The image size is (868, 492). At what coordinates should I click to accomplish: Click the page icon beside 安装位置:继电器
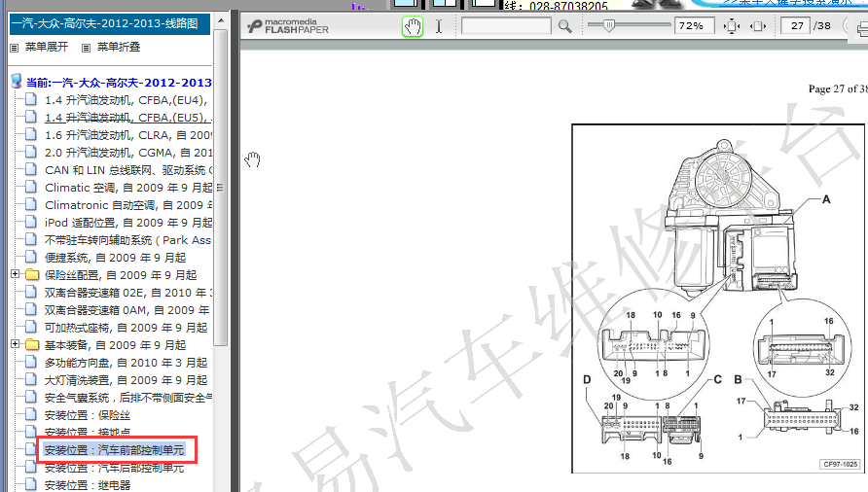click(31, 485)
